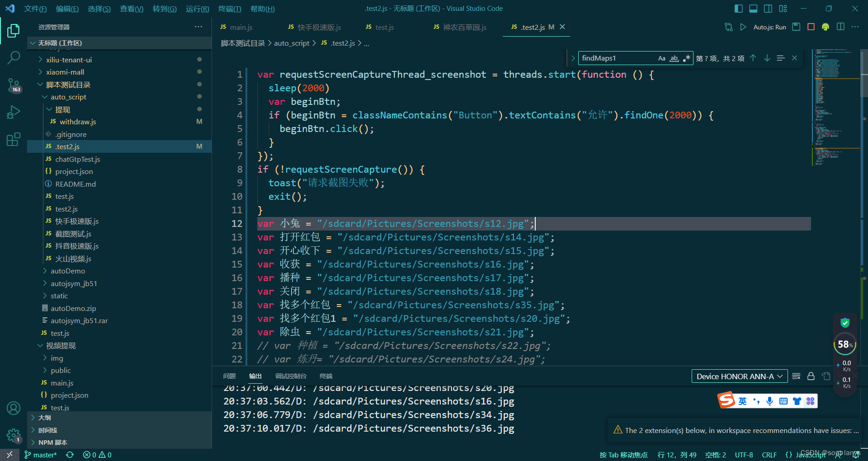The height and width of the screenshot is (461, 868).
Task: Click the Sogou microphone voice input icon
Action: 770,401
